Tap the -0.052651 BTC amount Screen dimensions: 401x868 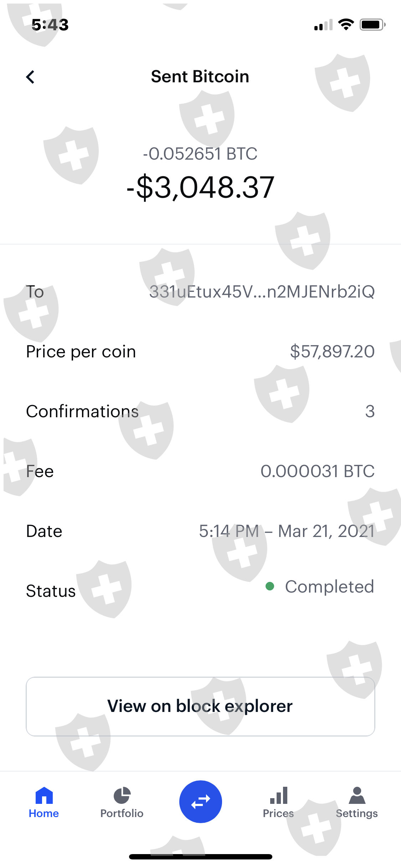point(200,154)
